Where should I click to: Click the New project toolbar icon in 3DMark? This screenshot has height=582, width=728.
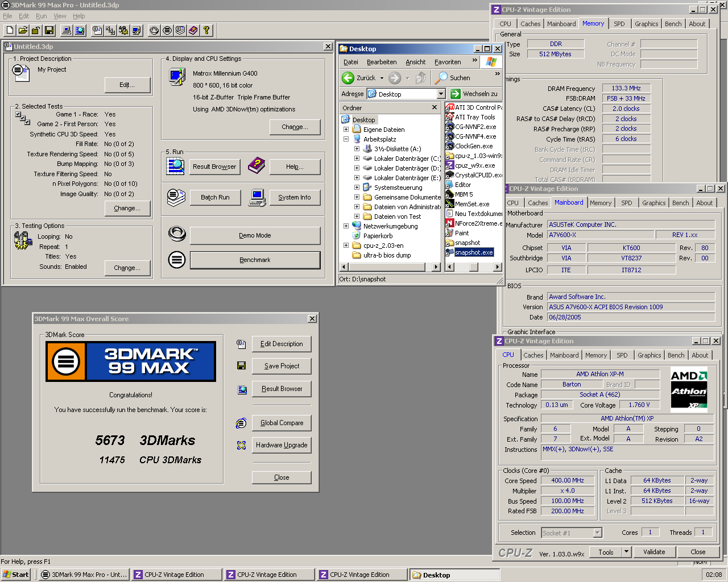tap(10, 30)
